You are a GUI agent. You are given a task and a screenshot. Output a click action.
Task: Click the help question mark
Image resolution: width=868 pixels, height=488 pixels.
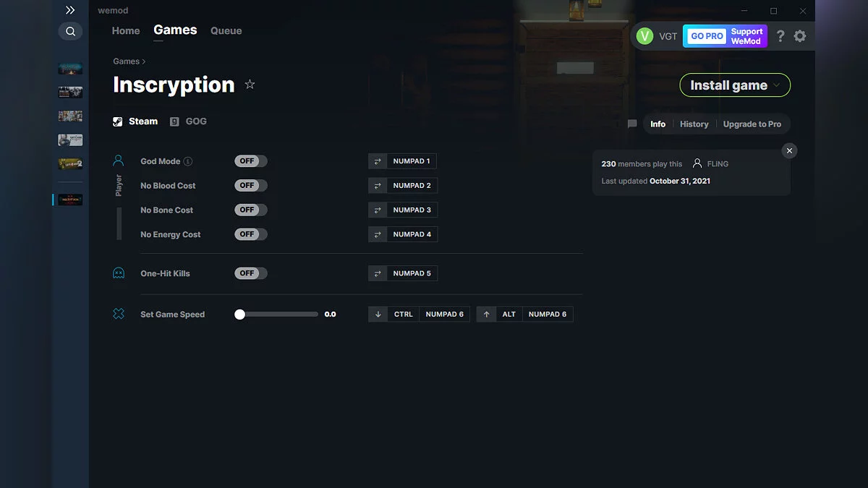780,35
